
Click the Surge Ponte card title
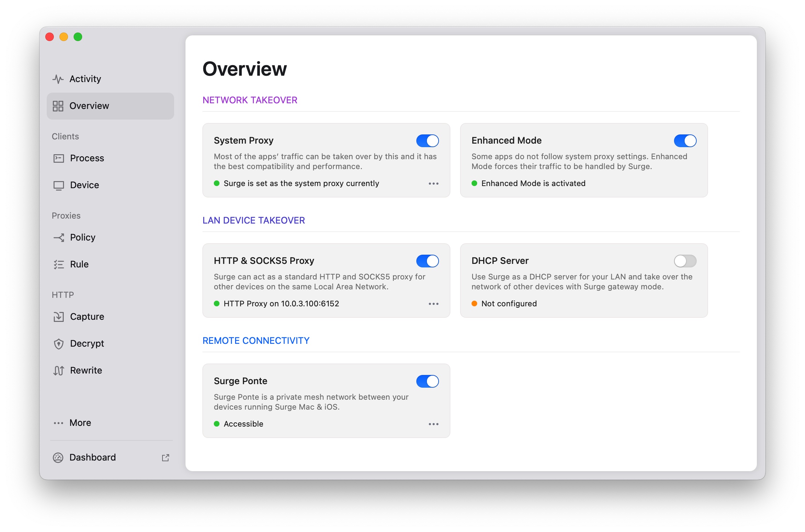(x=240, y=381)
